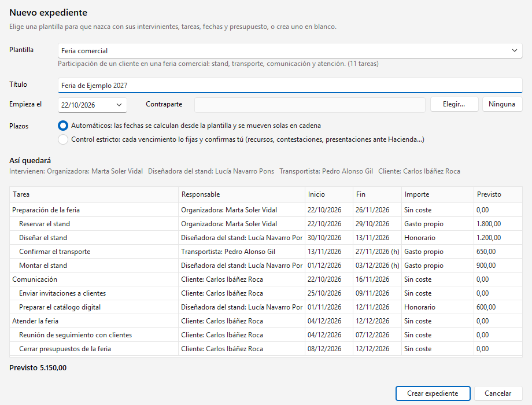The image size is (532, 405).
Task: Select the Confirmar el transporte task
Action: [x=266, y=252]
